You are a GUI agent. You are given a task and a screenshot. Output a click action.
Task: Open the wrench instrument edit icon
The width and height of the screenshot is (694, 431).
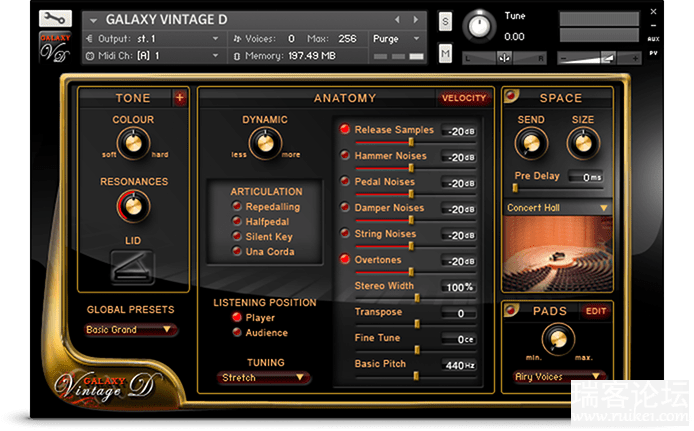pyautogui.click(x=55, y=19)
